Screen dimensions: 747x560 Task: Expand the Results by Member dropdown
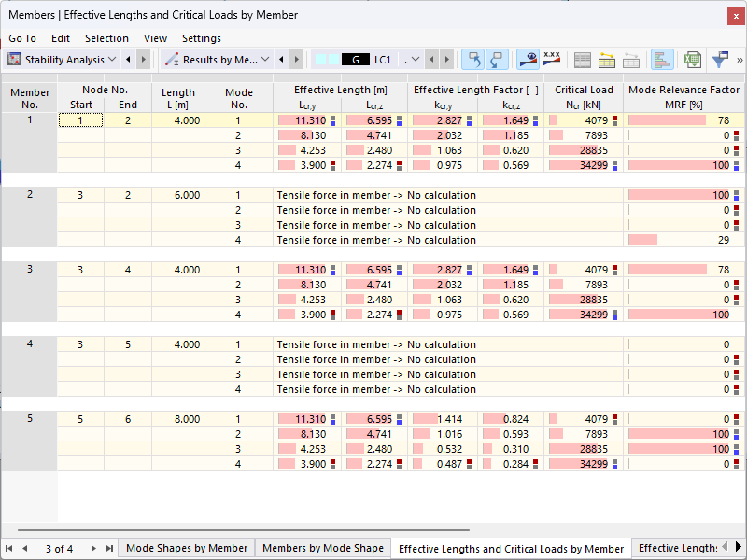click(264, 59)
